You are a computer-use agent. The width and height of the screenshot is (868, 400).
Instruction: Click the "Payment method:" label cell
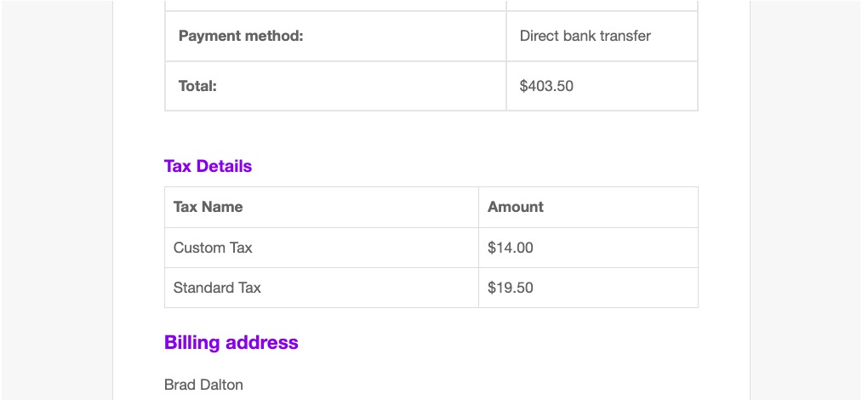(241, 36)
